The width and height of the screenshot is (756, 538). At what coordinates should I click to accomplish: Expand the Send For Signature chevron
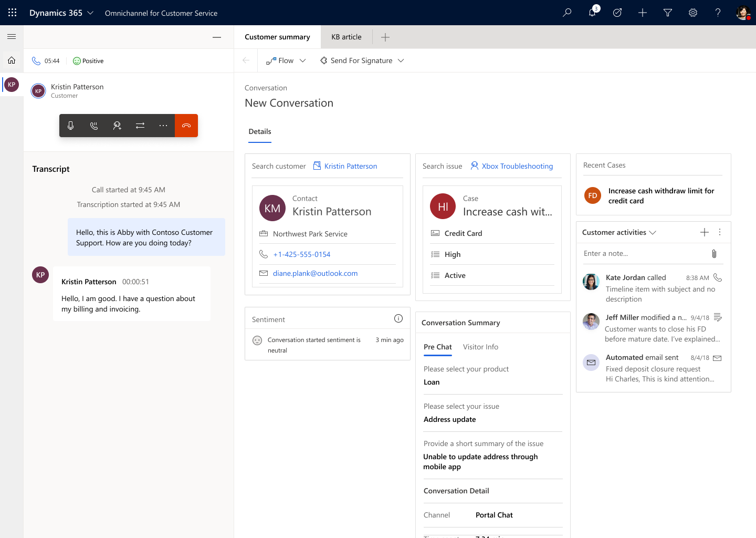click(x=401, y=60)
